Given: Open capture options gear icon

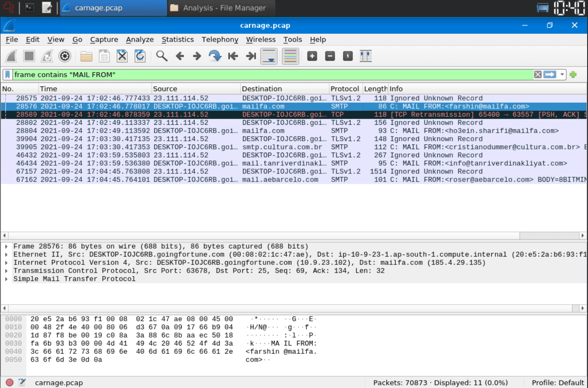Looking at the screenshot, I should 65,56.
